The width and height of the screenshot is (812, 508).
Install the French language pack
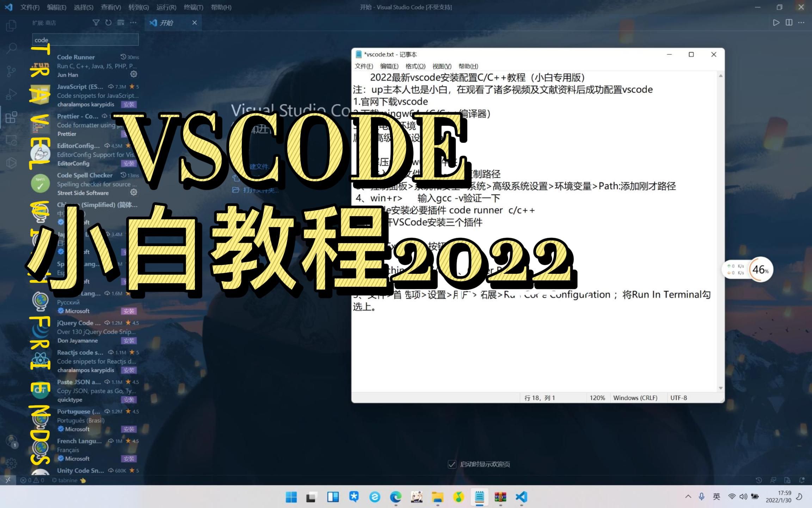click(129, 459)
